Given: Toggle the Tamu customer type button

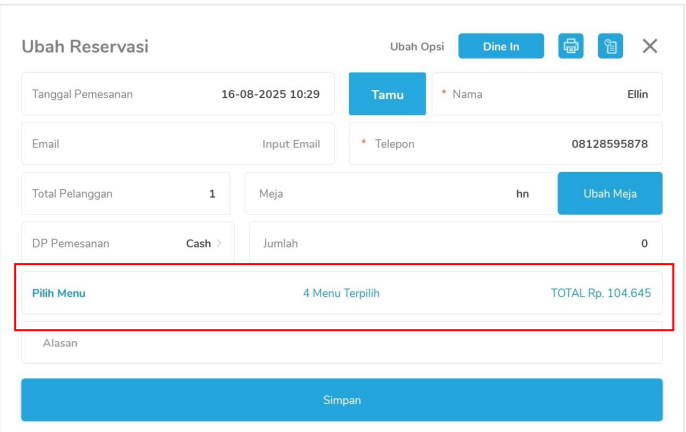Looking at the screenshot, I should click(387, 94).
